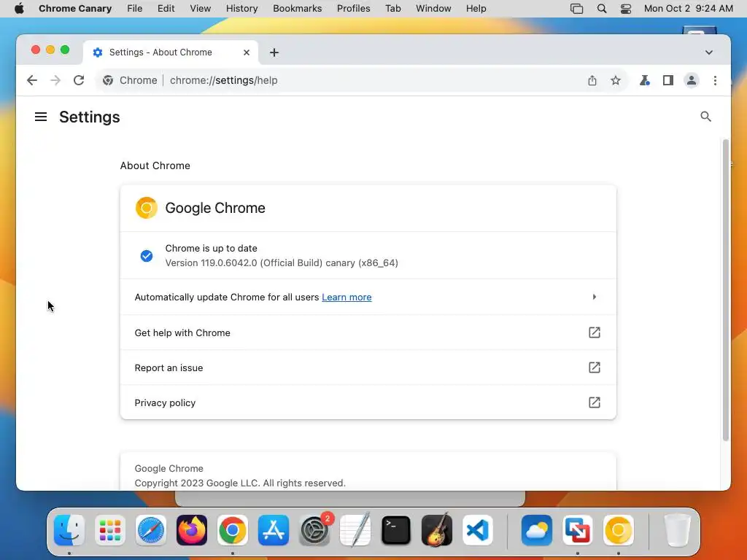Screen dimensions: 747x560
Task: Click the Get help with Chrome text
Action: click(182, 332)
